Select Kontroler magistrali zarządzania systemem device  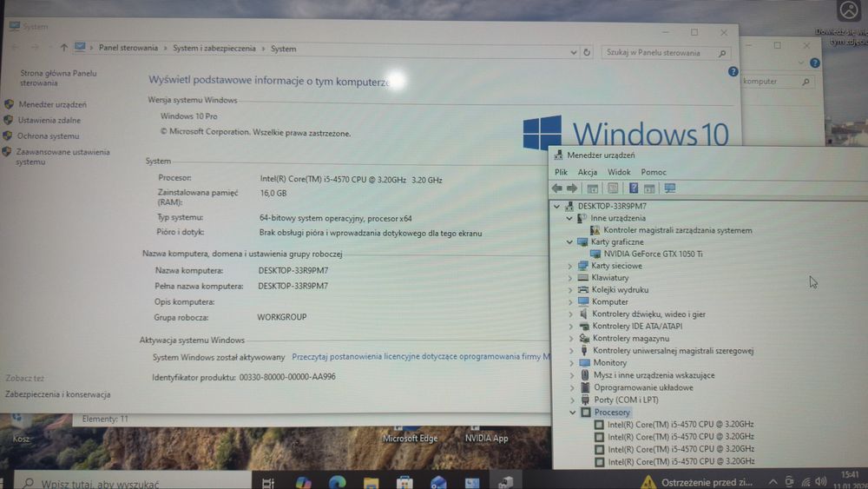point(678,230)
